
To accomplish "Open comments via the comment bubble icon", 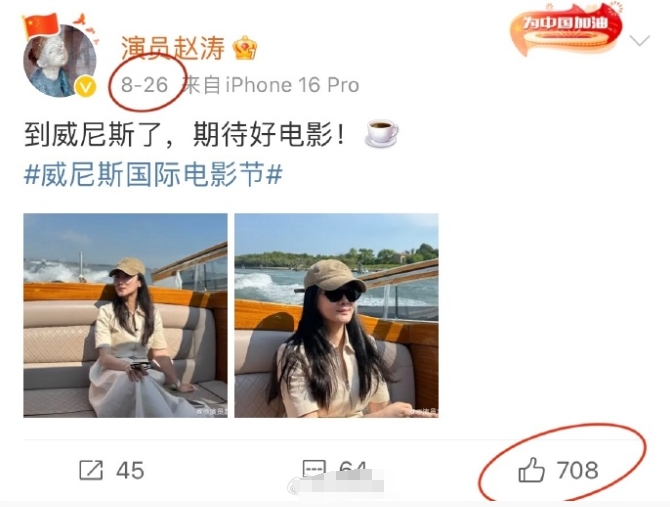I will (314, 468).
